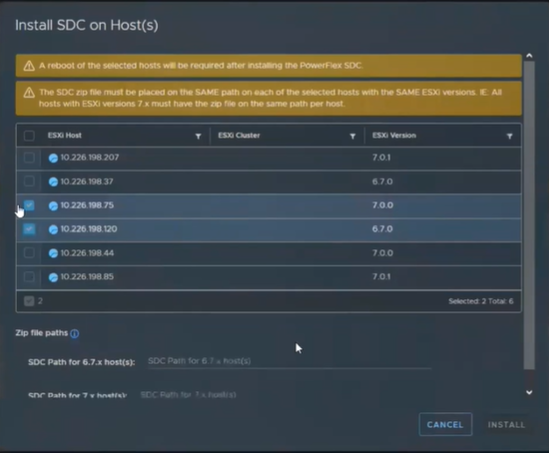Check the box for host 10.226.198.37
This screenshot has height=453, width=549.
(x=29, y=181)
